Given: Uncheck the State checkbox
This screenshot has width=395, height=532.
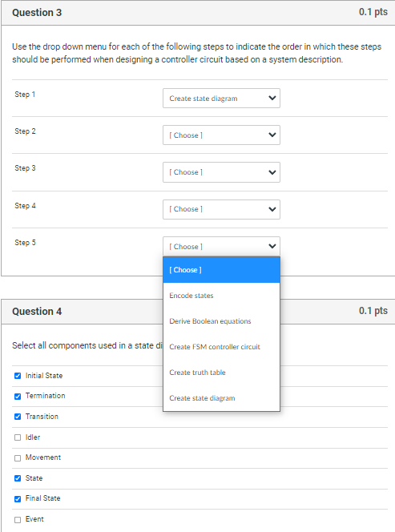Looking at the screenshot, I should tap(18, 478).
